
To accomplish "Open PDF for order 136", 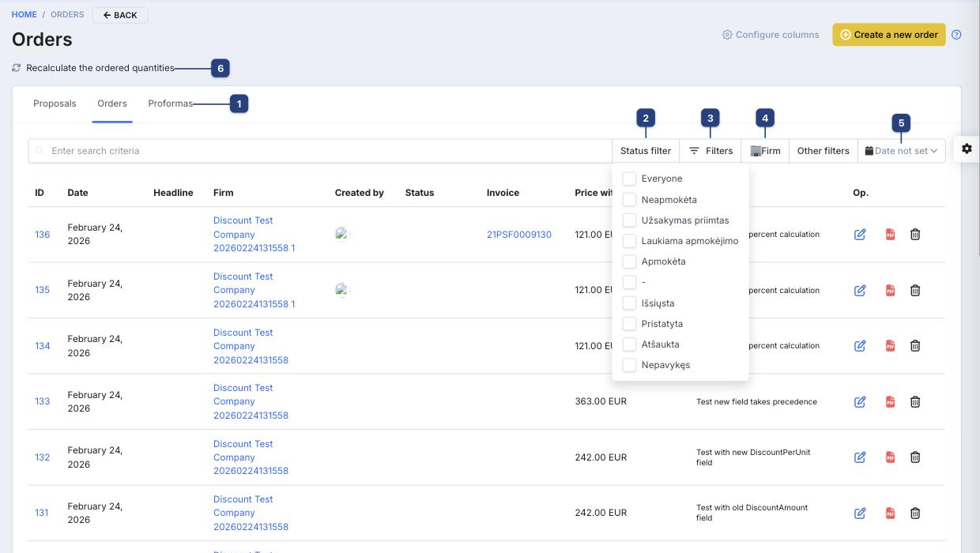I will 891,235.
